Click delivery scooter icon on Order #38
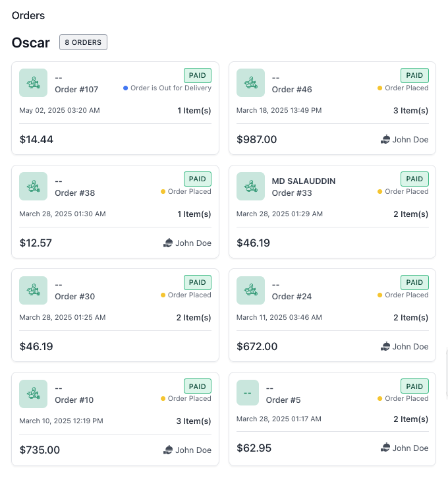448x478 pixels. point(33,187)
